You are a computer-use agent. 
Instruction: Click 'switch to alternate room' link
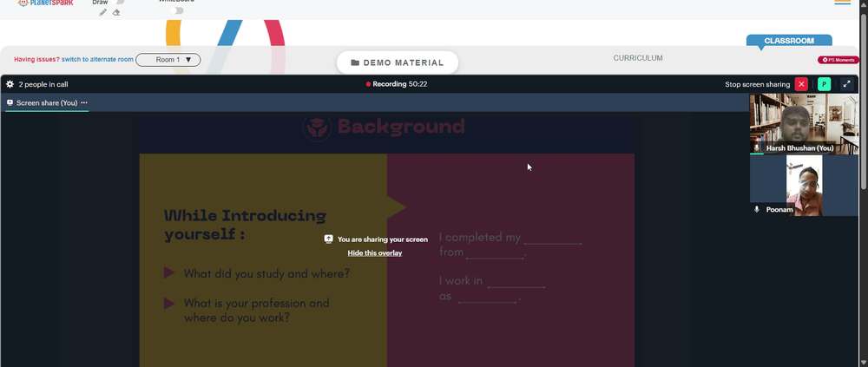(x=97, y=59)
